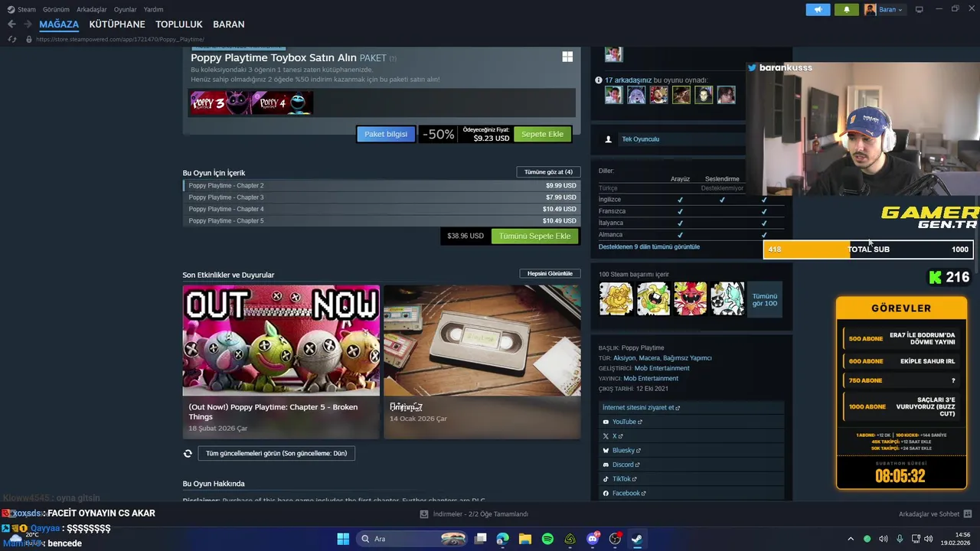Click Desteklenen 9 dilin tümünü görüntüle
The image size is (980, 551).
[x=649, y=246]
